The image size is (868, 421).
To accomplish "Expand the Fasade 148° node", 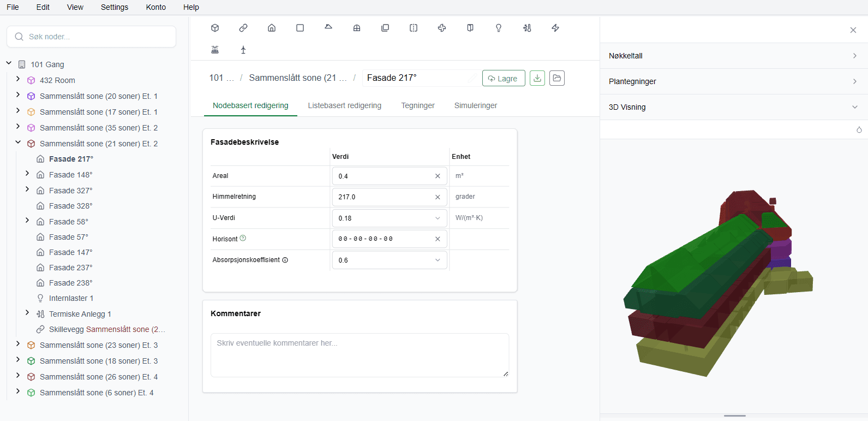I will point(27,174).
